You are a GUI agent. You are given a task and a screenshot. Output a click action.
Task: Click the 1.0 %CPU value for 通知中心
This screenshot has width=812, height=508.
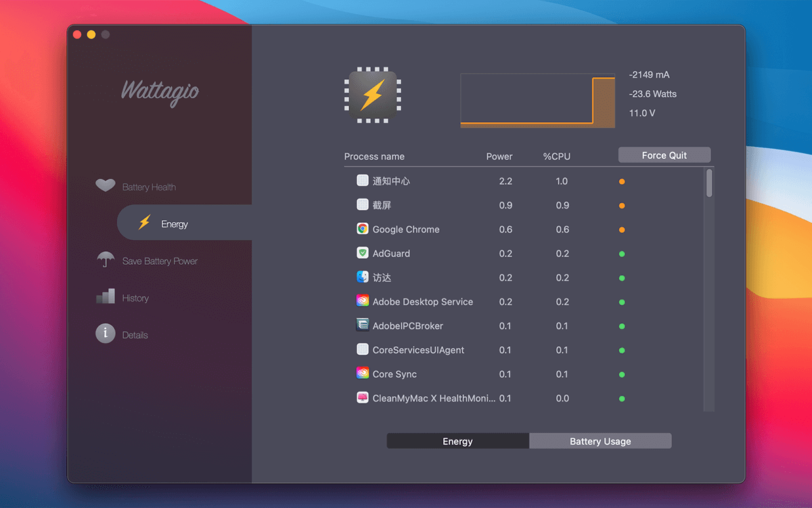[562, 182]
